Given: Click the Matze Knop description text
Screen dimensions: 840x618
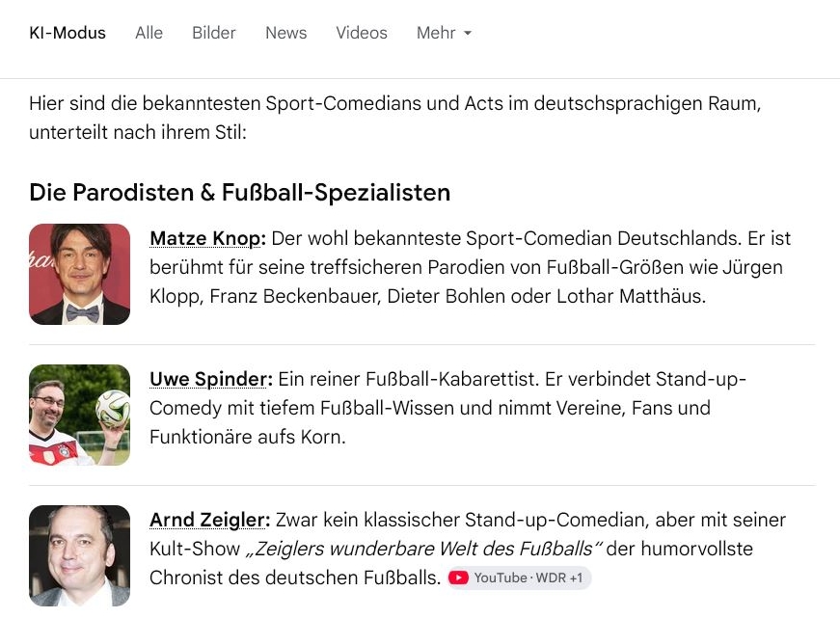Looking at the screenshot, I should [471, 267].
